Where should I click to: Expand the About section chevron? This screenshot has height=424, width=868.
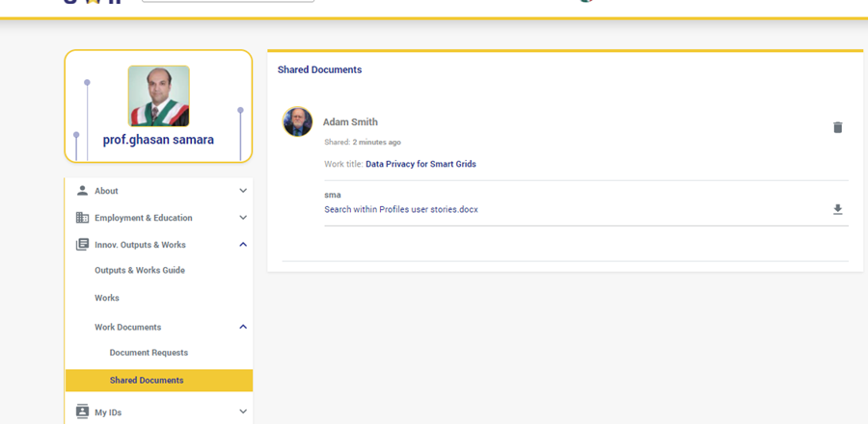point(242,191)
